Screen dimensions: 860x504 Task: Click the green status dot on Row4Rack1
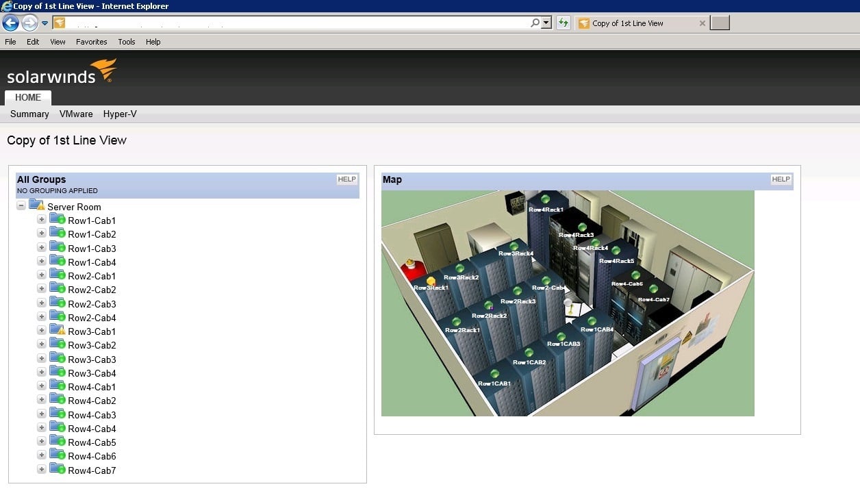click(x=545, y=199)
